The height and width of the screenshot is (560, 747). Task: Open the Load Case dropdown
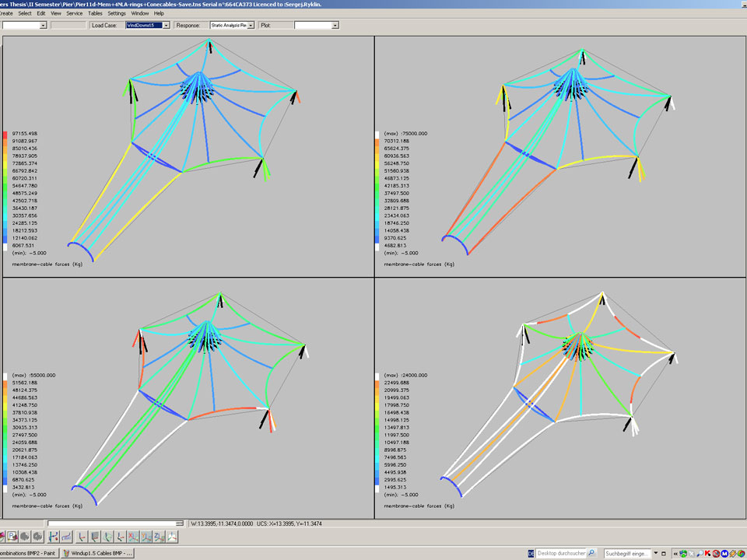pos(166,26)
